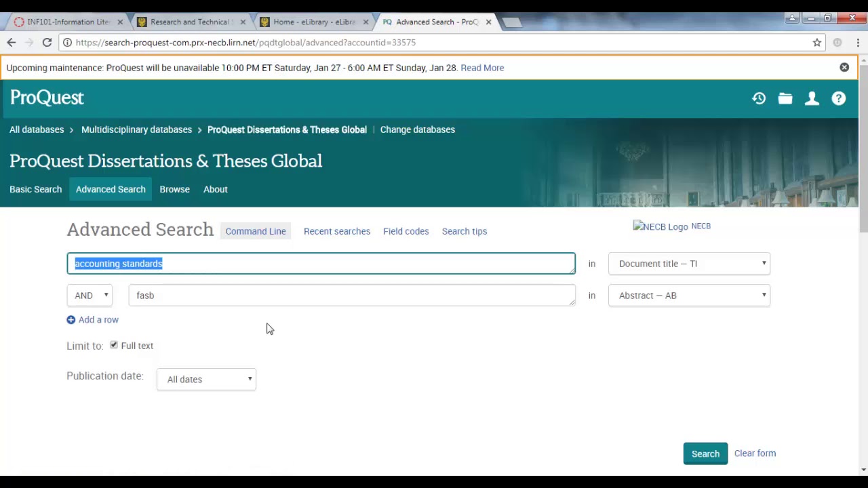This screenshot has height=488, width=868.
Task: Open the Command Line search link
Action: click(x=256, y=231)
